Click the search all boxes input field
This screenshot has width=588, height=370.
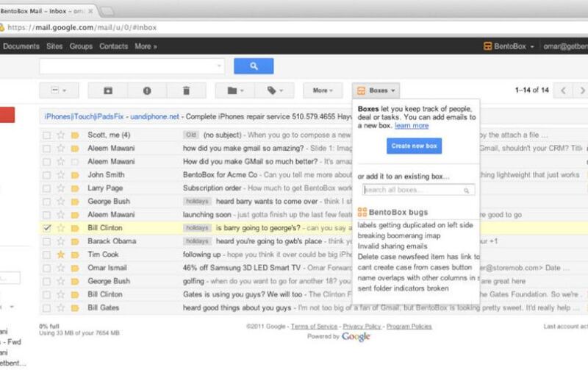(418, 190)
